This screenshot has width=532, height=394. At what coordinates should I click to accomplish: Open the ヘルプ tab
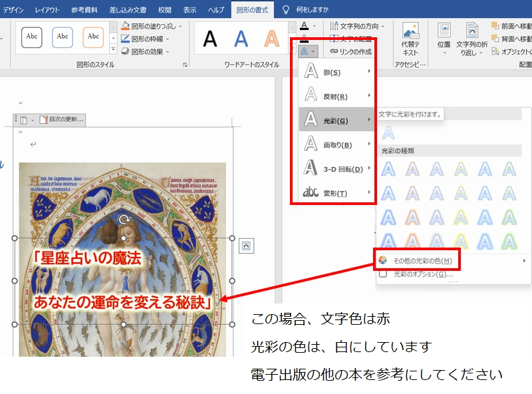(x=215, y=10)
